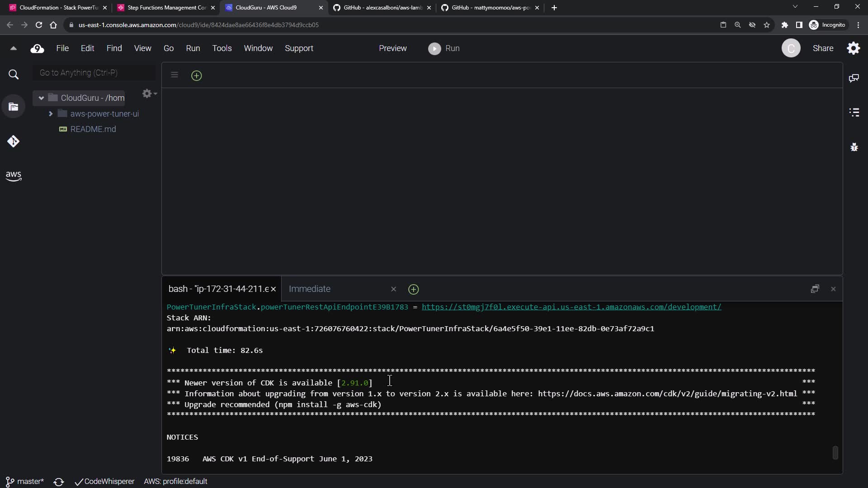
Task: Open the Environment file tree icon
Action: pos(13,107)
